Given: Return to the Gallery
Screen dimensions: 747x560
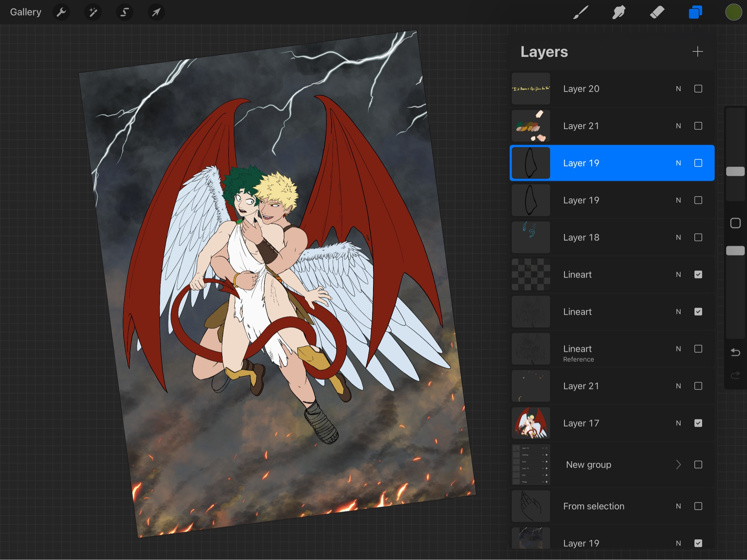Looking at the screenshot, I should (25, 12).
